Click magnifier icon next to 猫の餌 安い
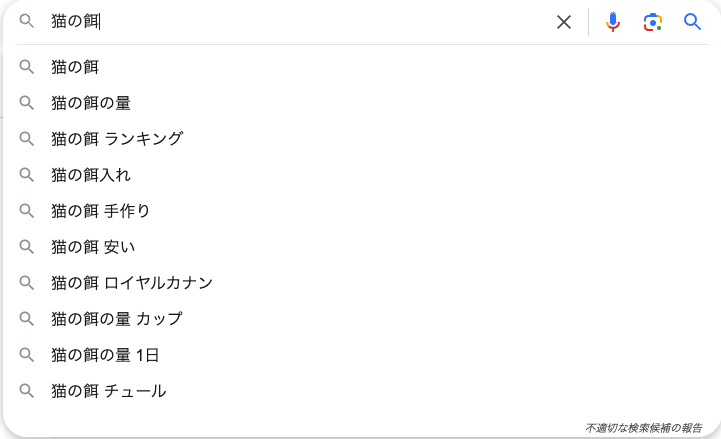The height and width of the screenshot is (439, 721). click(x=27, y=247)
